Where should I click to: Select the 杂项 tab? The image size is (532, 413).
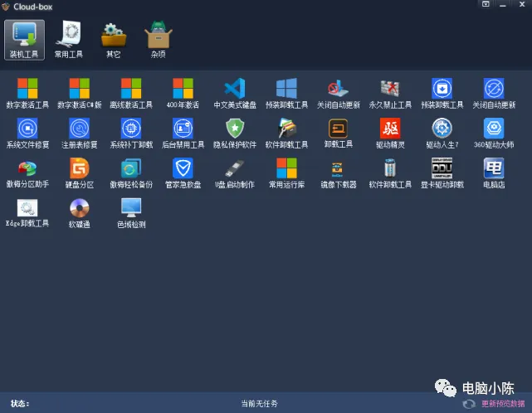point(159,40)
